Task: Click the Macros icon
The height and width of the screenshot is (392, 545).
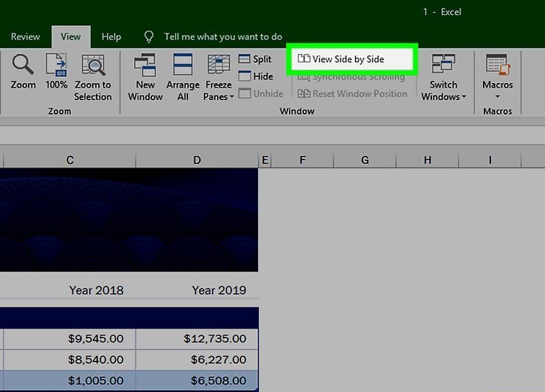Action: point(497,65)
